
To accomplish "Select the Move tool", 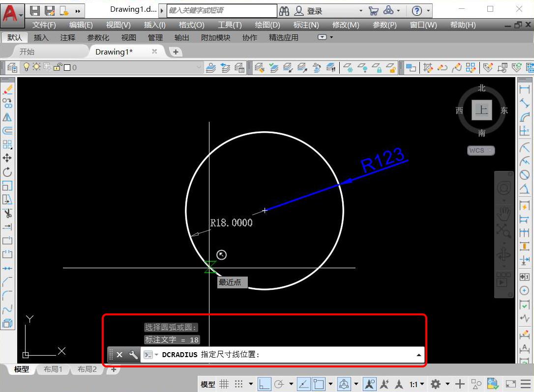I will [x=7, y=158].
